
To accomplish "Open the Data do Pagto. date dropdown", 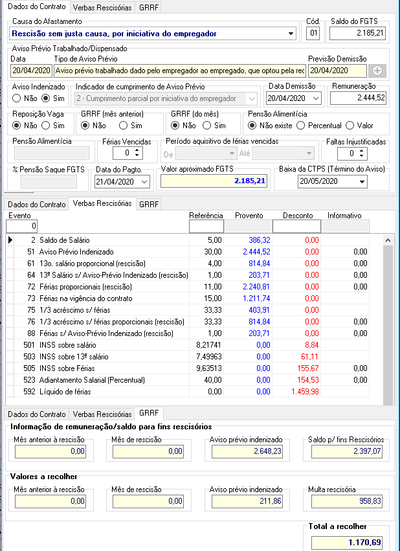I will (144, 182).
